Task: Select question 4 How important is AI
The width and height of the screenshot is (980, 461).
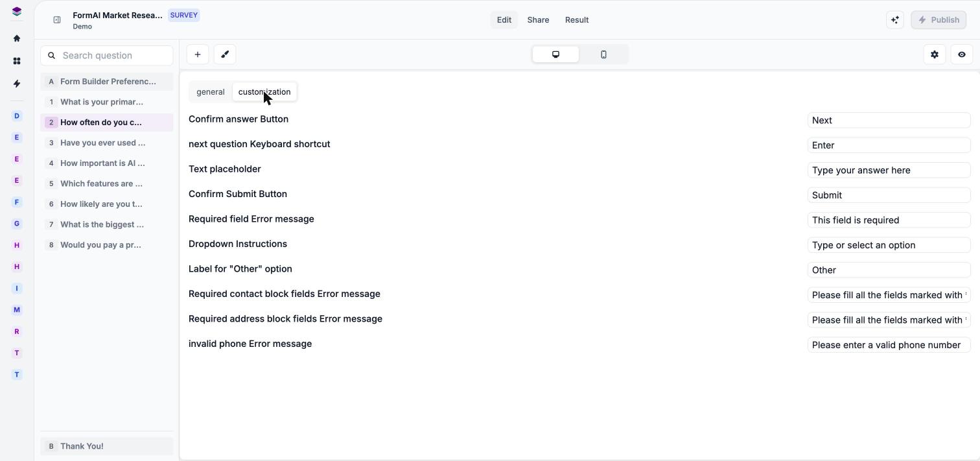Action: [107, 163]
